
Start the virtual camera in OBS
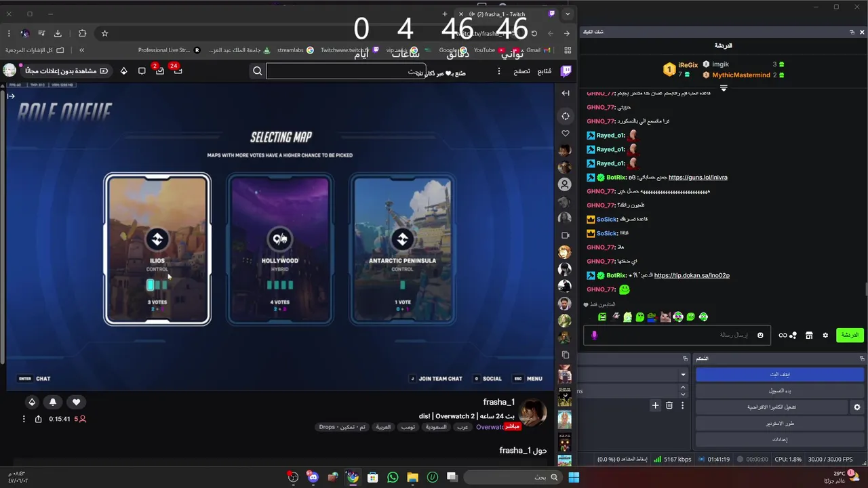point(772,407)
